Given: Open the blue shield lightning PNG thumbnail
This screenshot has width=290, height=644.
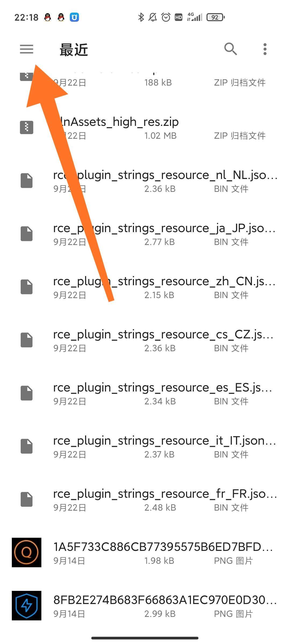Looking at the screenshot, I should coord(27,605).
